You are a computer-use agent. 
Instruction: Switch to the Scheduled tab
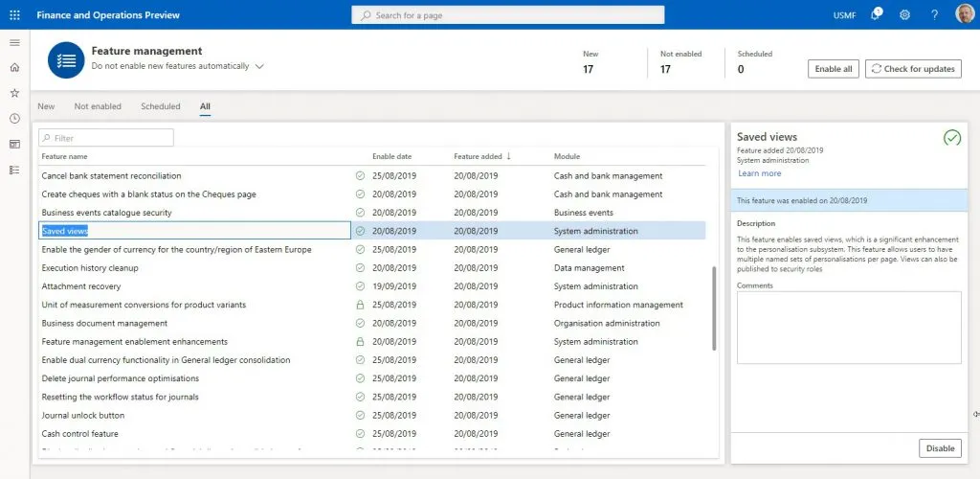click(161, 106)
